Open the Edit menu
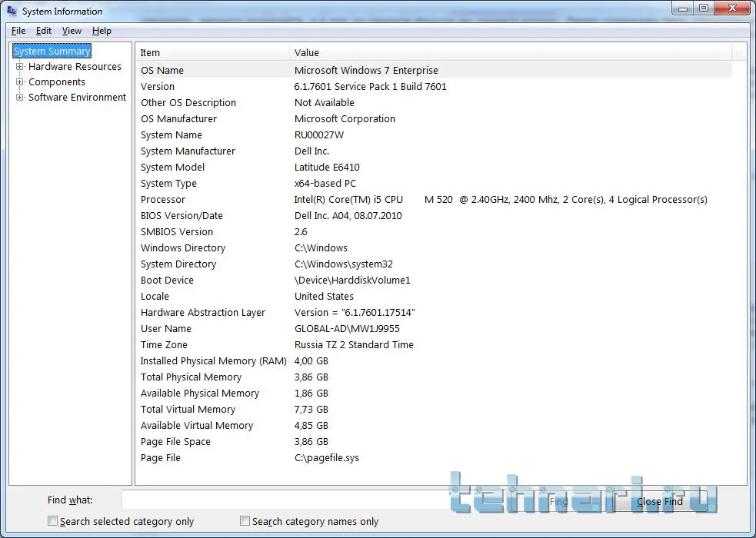The image size is (756, 538). pos(44,31)
